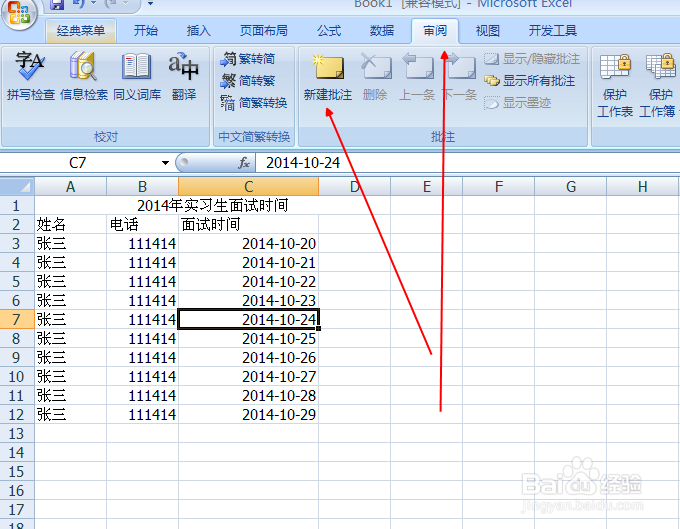Click 保护工作簿 protect workbook

[658, 85]
